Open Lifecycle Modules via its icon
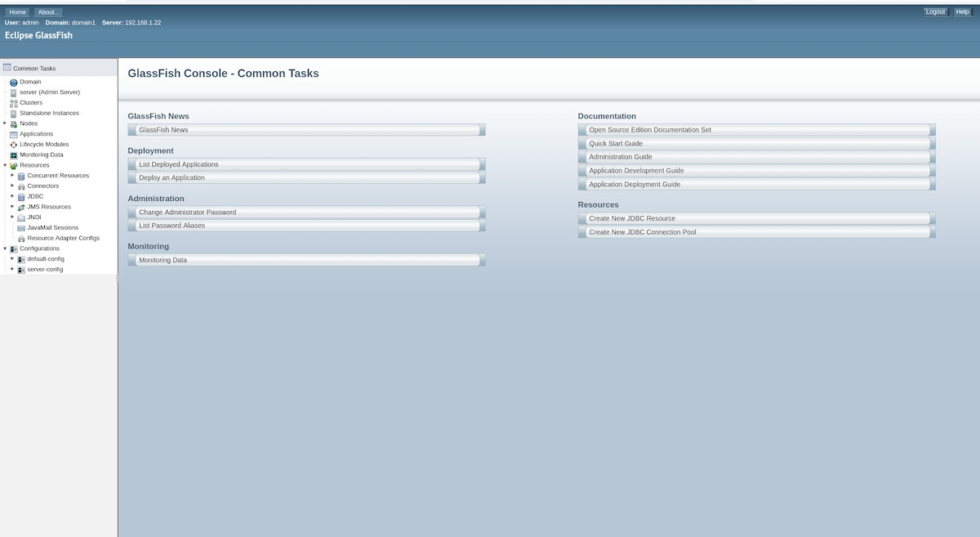The image size is (980, 537). pyautogui.click(x=12, y=144)
